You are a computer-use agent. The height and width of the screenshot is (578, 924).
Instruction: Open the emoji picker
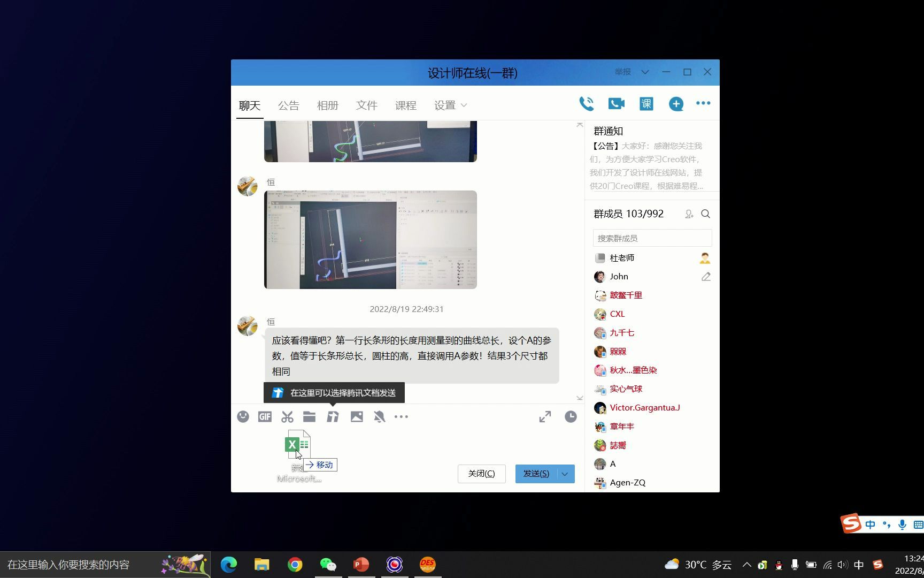click(243, 416)
